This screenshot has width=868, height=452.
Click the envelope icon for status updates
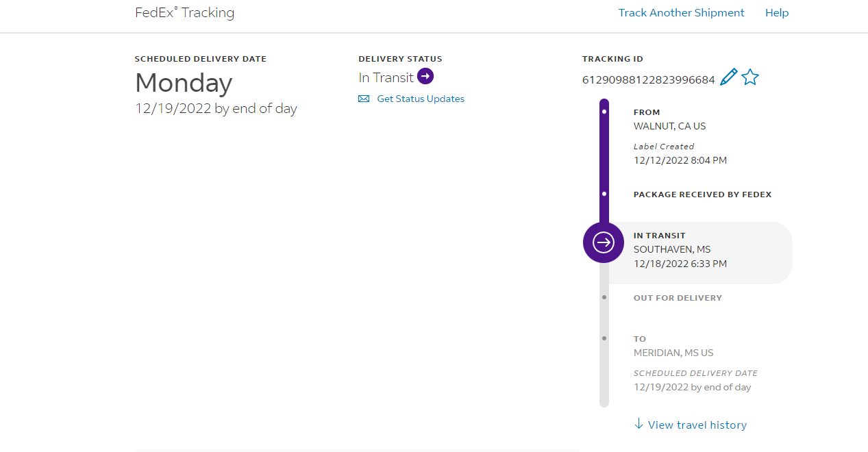click(364, 99)
